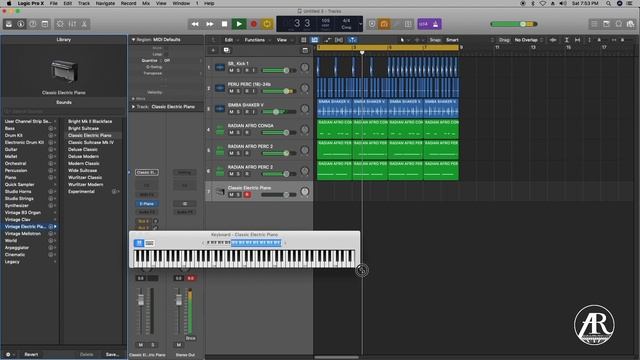The width and height of the screenshot is (640, 360).
Task: Click the E-Piano instrument slot in channel strip
Action: coord(147,203)
